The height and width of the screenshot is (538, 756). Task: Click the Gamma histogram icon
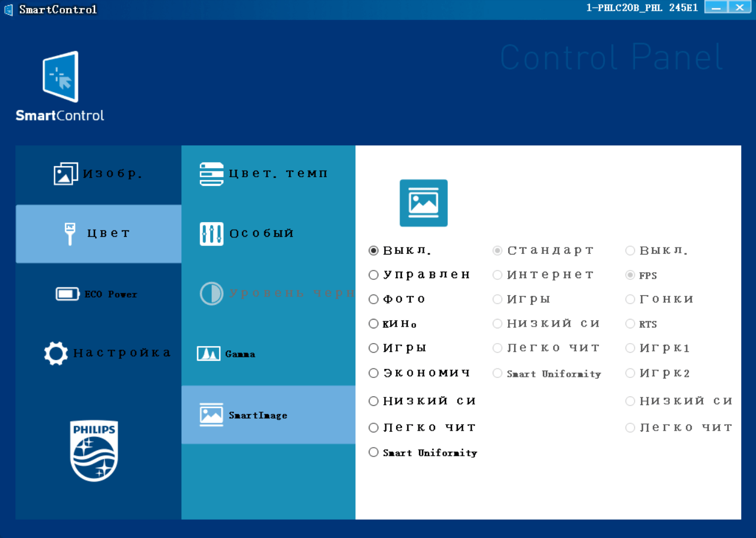[208, 354]
